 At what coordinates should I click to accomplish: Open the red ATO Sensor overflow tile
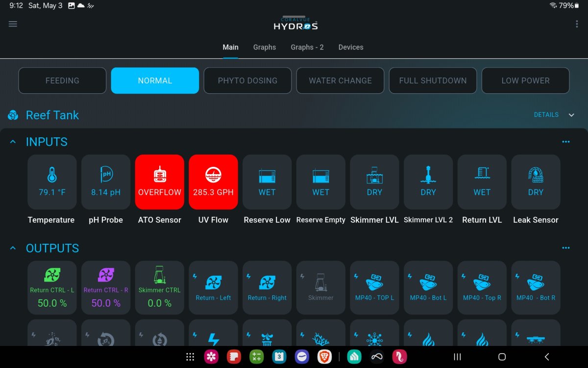coord(160,182)
